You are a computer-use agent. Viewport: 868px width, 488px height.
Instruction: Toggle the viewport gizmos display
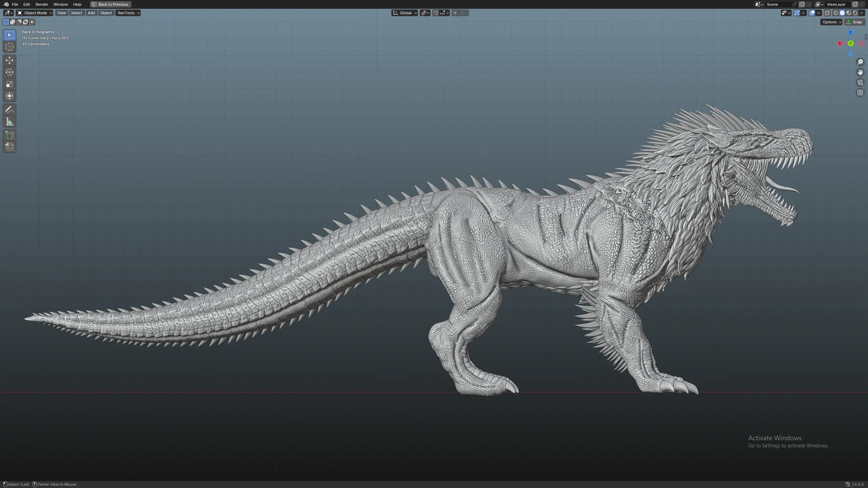click(x=796, y=13)
